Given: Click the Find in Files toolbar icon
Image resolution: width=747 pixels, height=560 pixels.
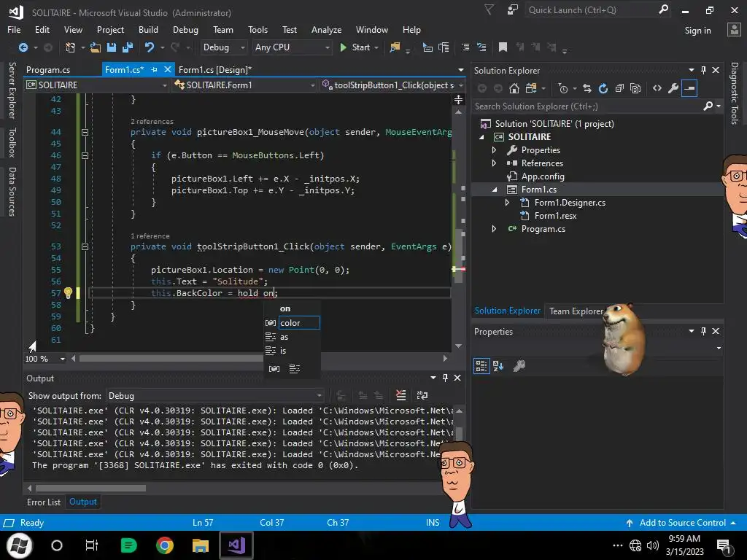Looking at the screenshot, I should (x=395, y=47).
